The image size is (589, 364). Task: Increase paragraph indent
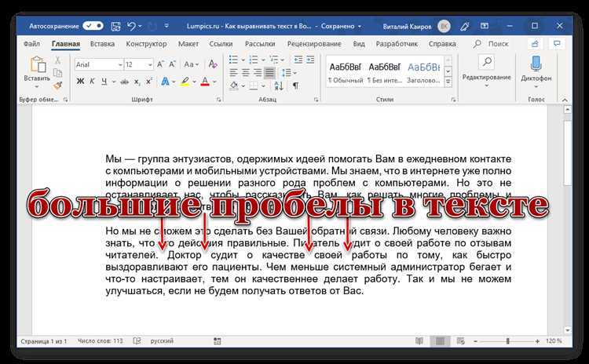tap(310, 60)
